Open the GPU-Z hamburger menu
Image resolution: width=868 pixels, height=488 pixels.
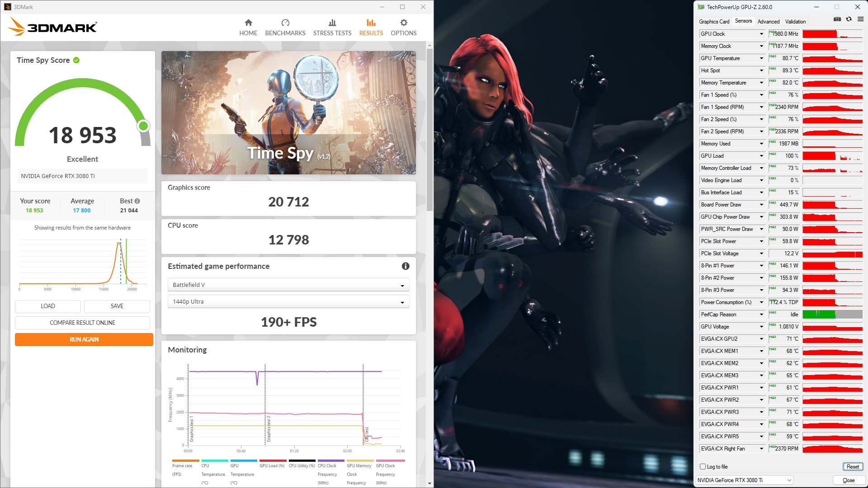pos(860,19)
